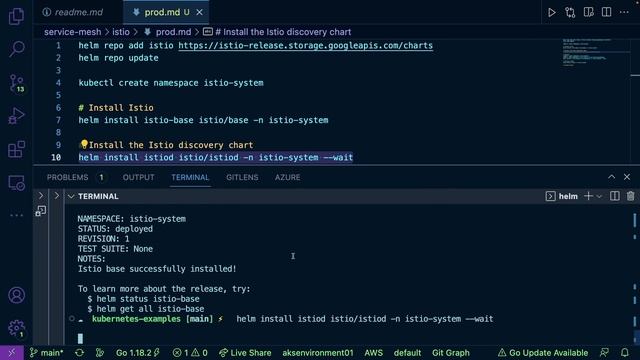Open the Remote Explorer view

[x=16, y=183]
